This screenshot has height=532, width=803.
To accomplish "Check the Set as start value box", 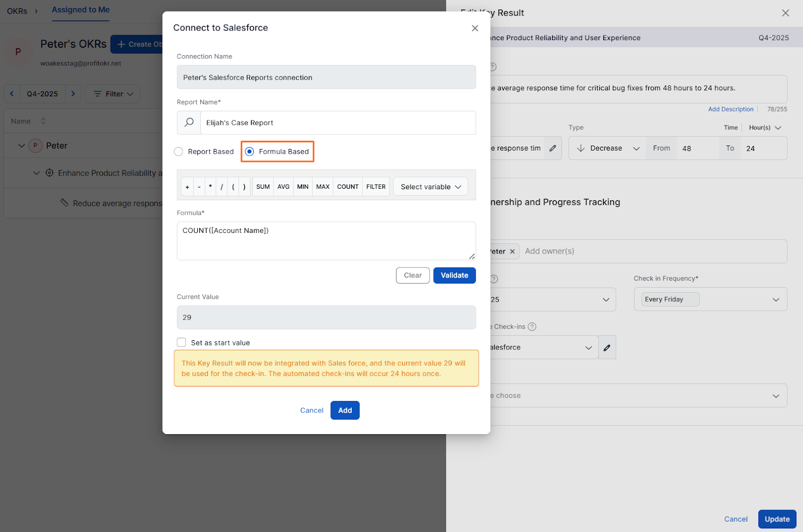I will [x=182, y=342].
